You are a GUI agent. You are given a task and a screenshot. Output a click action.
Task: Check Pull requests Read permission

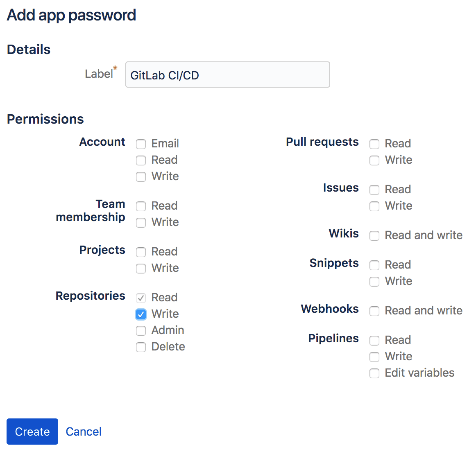tap(374, 144)
